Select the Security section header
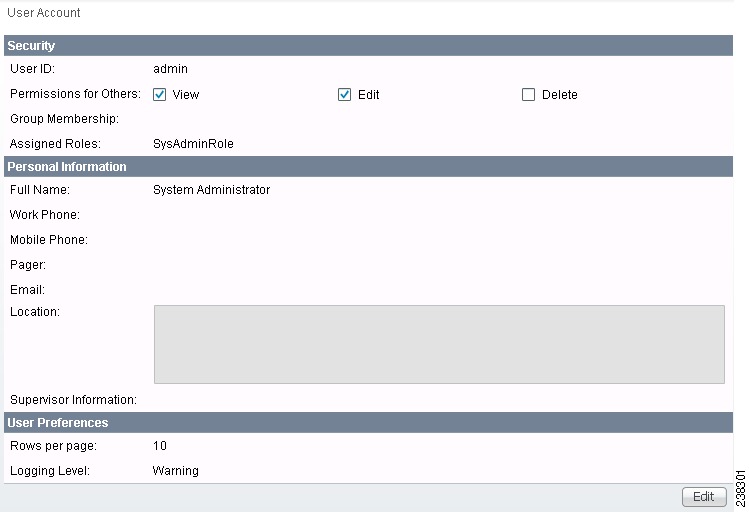 [368, 45]
